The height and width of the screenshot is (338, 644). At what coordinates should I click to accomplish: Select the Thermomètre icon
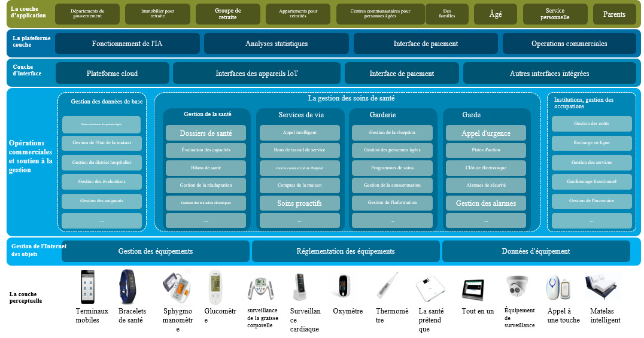point(387,286)
